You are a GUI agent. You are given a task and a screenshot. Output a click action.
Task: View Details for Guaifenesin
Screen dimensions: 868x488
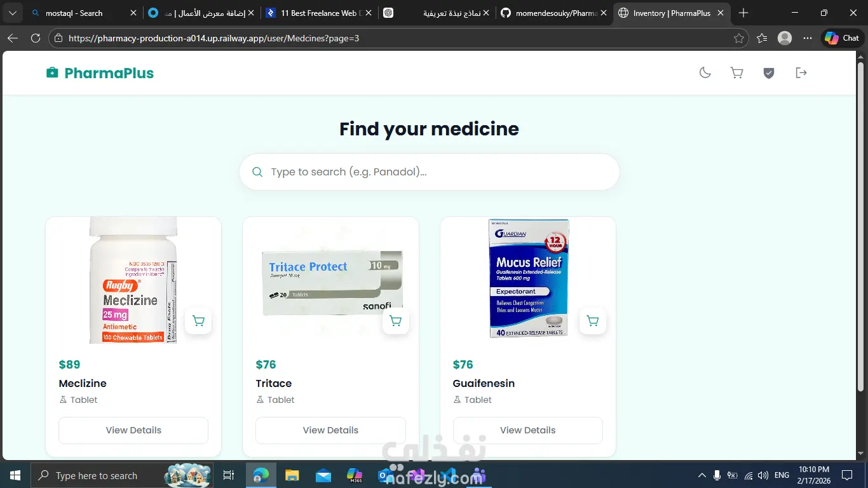point(528,430)
